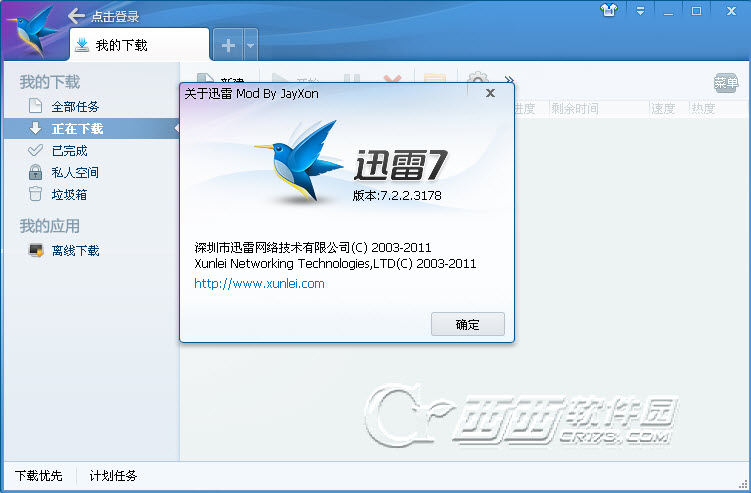Click the download arrow icon beside 正在下载
Viewport: 751px width, 493px height.
[35, 128]
